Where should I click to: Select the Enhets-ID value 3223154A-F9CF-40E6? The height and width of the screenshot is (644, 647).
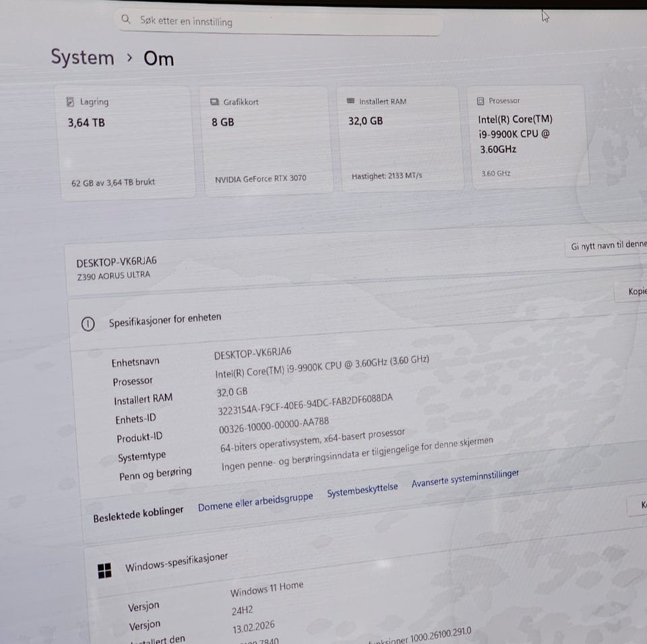pyautogui.click(x=305, y=404)
